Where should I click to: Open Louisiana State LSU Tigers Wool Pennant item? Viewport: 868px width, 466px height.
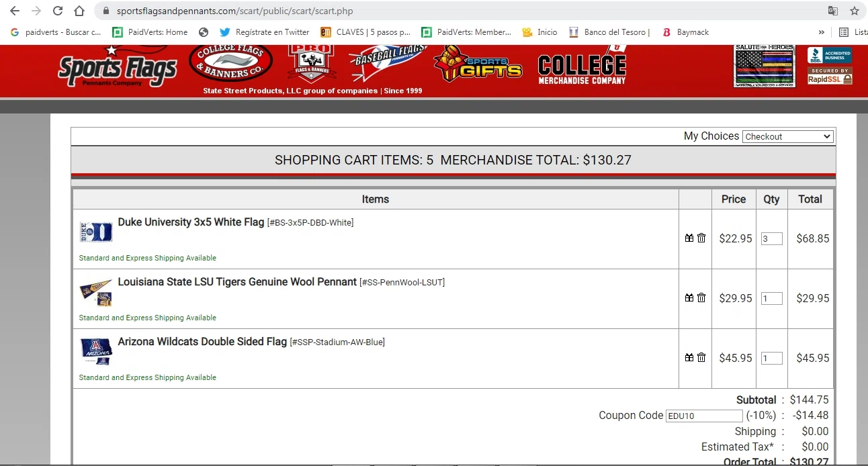click(237, 282)
